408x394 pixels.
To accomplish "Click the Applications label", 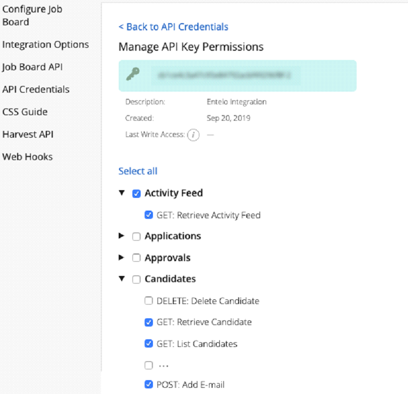I will [173, 236].
